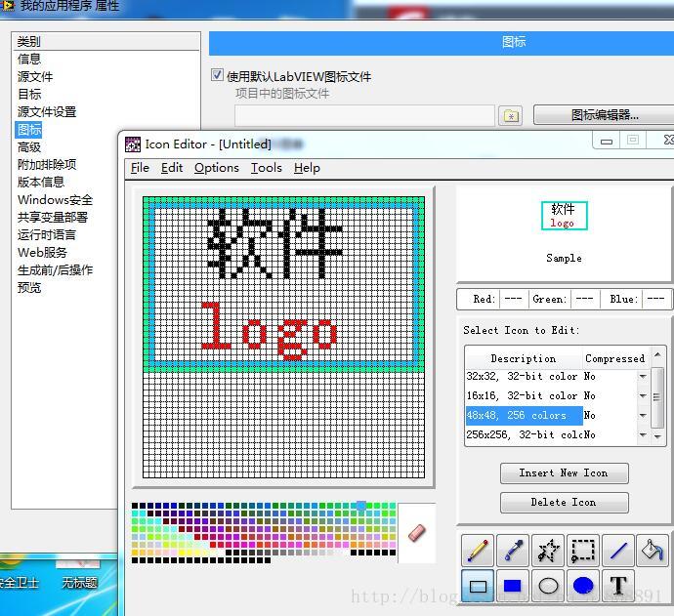Select the filled blue Rectangle tool

(x=513, y=585)
